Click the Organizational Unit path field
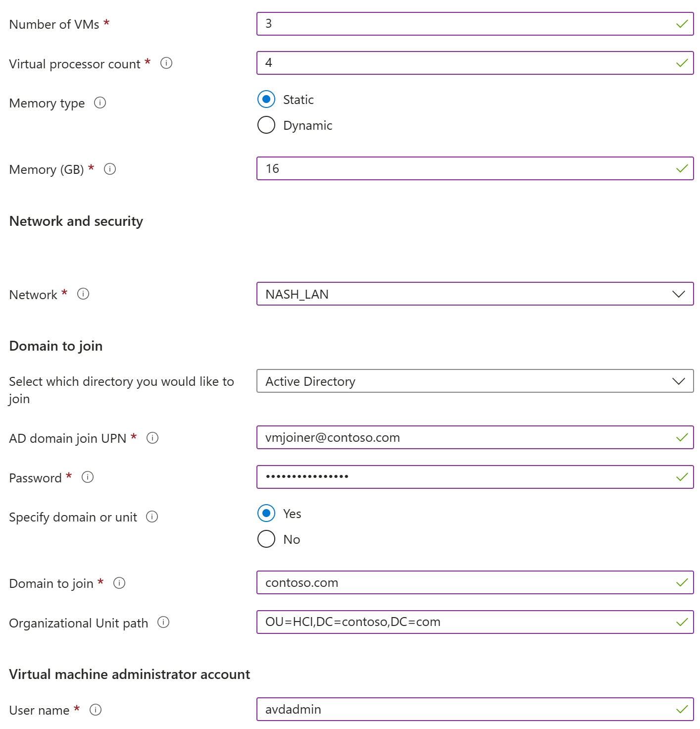700x729 pixels. (475, 622)
